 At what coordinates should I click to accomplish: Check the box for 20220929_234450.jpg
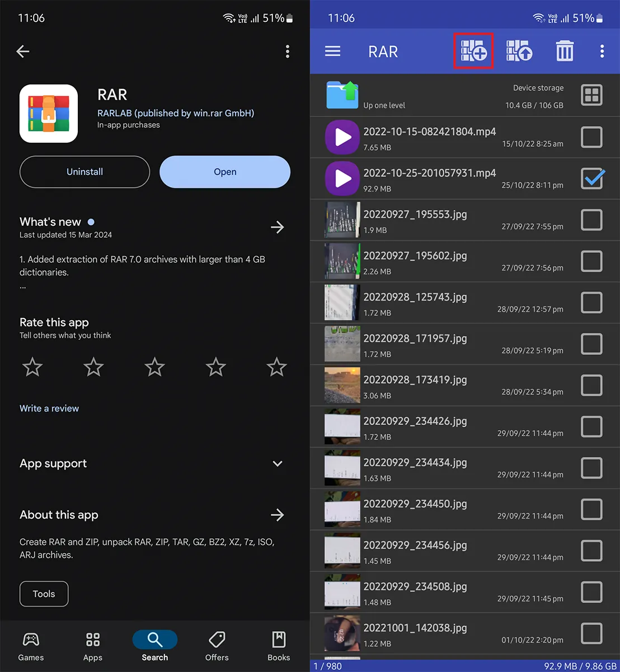coord(591,510)
